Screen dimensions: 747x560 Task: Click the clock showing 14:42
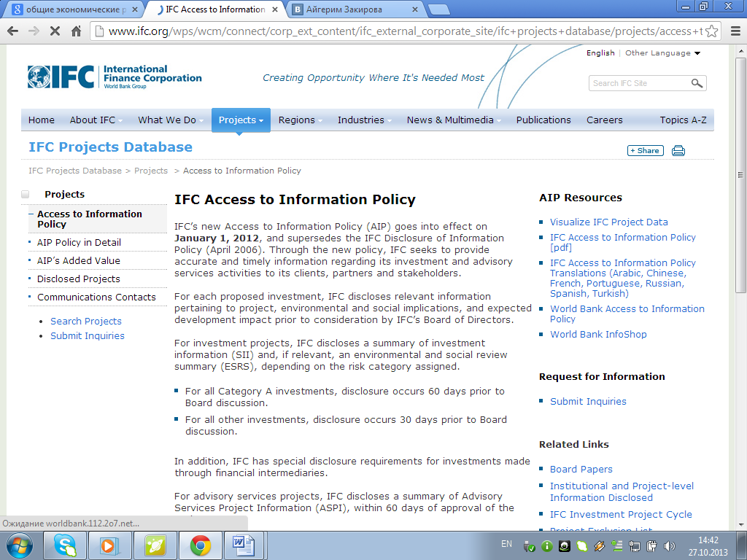[708, 540]
